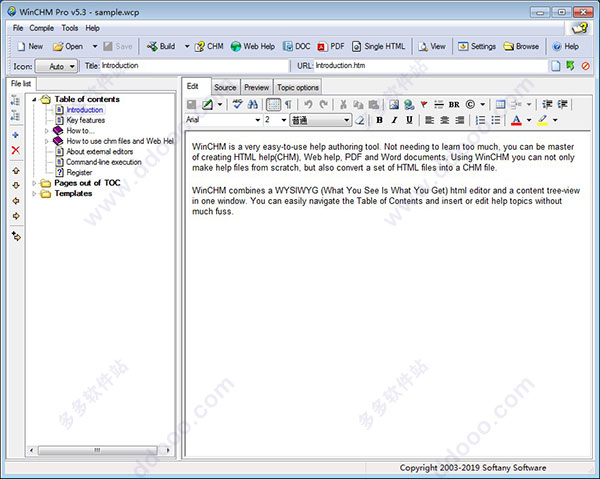Viewport: 600px width, 479px height.
Task: Move topic left with left arrow icon
Action: 16,201
